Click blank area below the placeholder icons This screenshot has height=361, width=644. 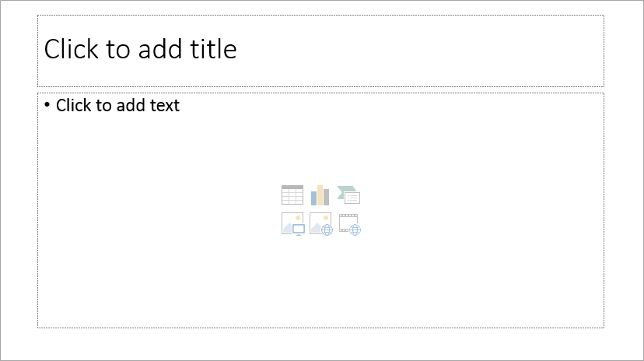[x=320, y=282]
